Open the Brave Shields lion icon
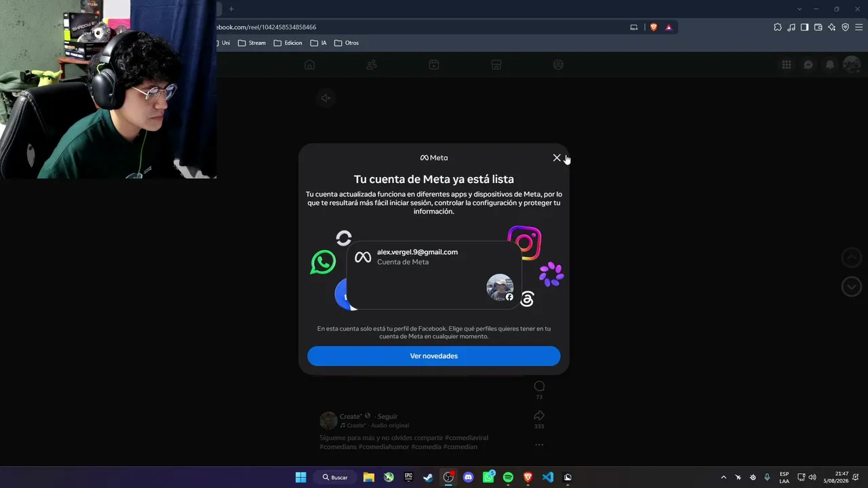868x488 pixels. (x=654, y=27)
